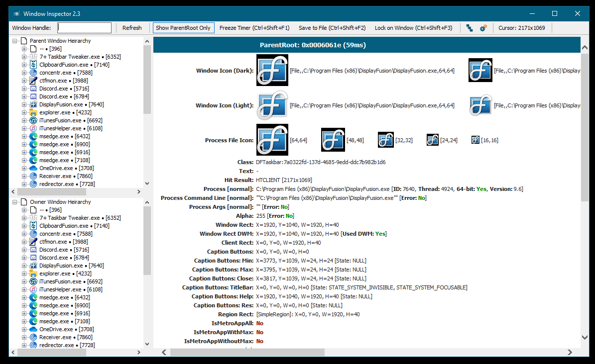The height and width of the screenshot is (364, 595).
Task: Click the Window Handle input field
Action: coord(85,28)
